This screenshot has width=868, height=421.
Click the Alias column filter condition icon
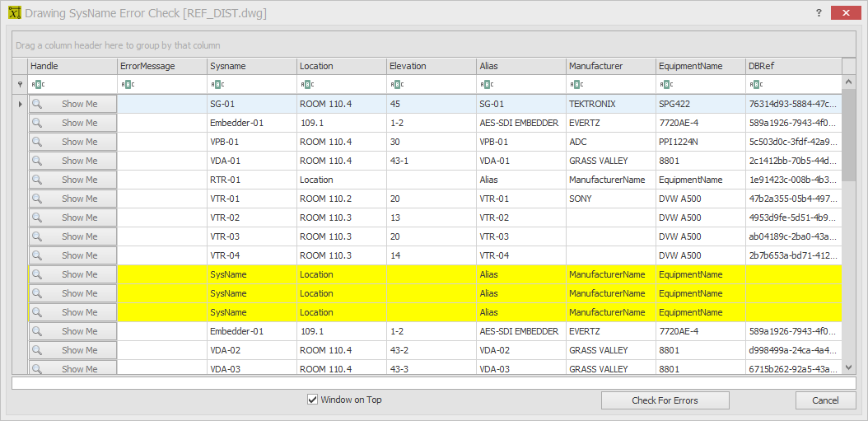coord(487,85)
